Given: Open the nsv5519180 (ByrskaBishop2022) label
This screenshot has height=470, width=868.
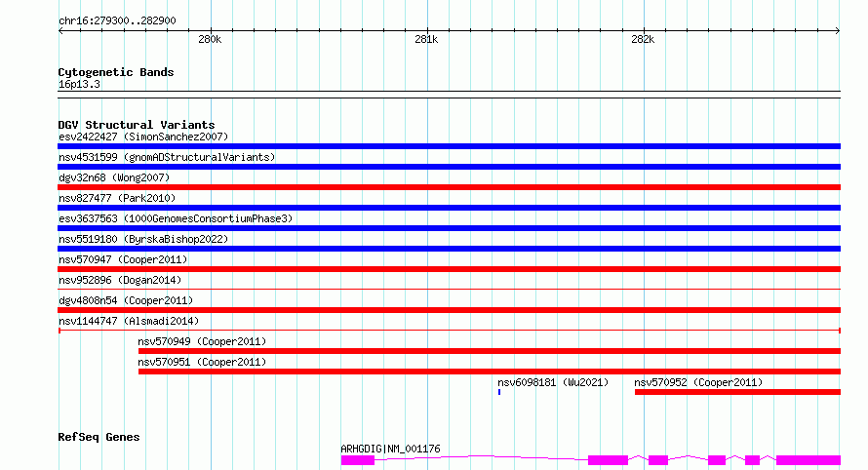Looking at the screenshot, I should (143, 239).
